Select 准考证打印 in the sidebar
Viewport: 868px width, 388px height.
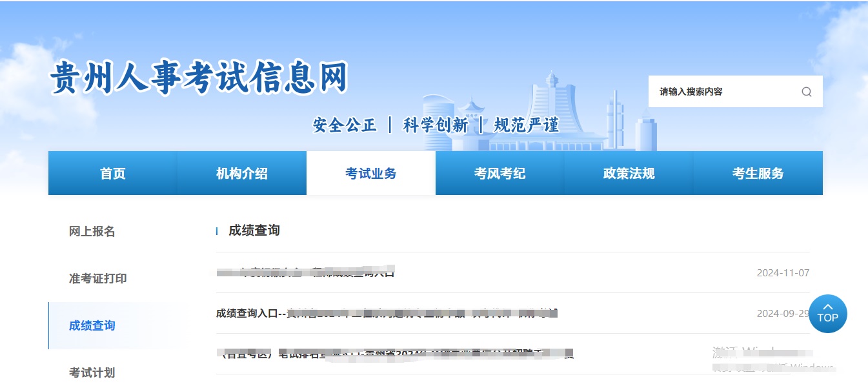[x=96, y=278]
